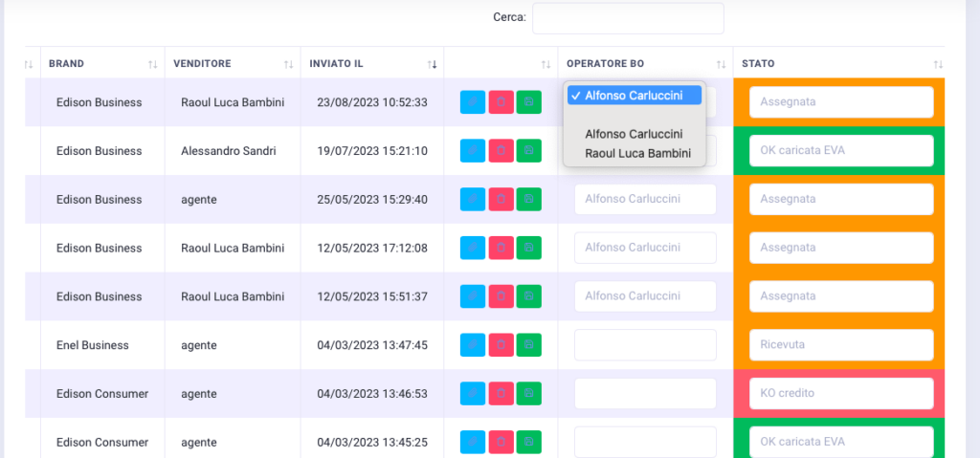Open Stato dropdown for 12/05/2023 15:51:37 row
The width and height of the screenshot is (980, 458).
(841, 296)
